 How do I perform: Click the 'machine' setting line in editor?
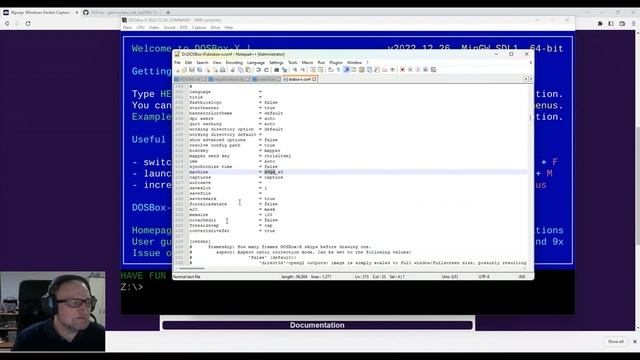tap(357, 172)
